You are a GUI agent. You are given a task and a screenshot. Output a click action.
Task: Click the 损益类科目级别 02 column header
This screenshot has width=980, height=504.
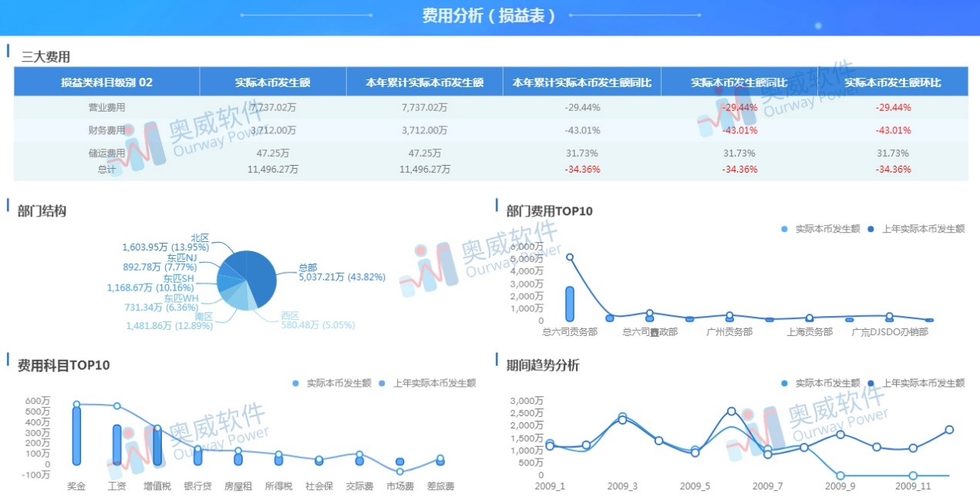click(105, 81)
